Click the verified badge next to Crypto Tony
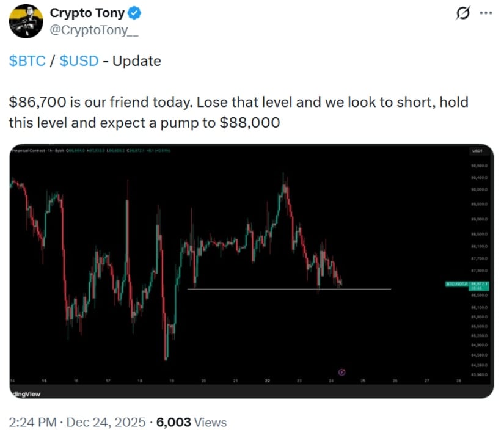The image size is (504, 430). tap(134, 12)
